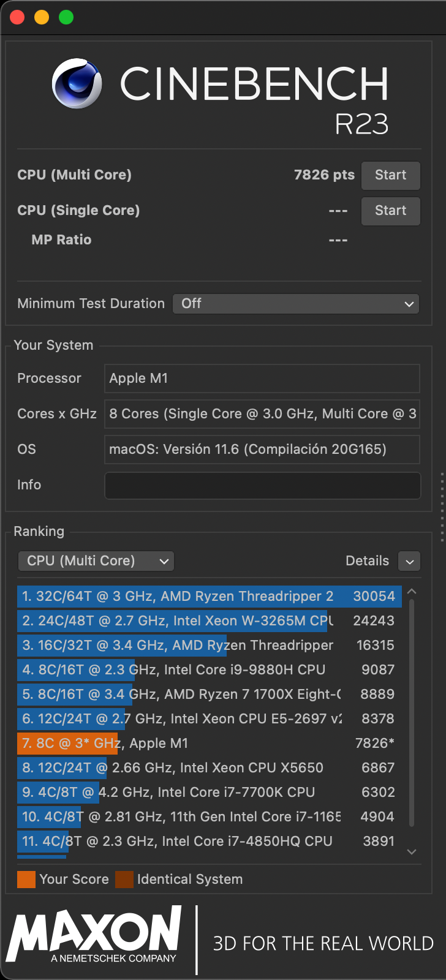Click the Processor field showing Apple M1
This screenshot has height=980, width=446.
pyautogui.click(x=262, y=379)
